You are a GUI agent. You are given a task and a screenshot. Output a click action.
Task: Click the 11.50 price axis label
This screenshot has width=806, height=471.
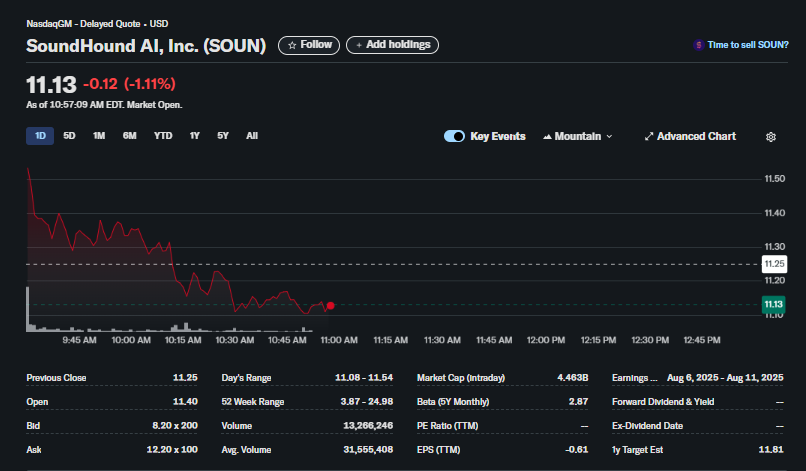point(775,178)
